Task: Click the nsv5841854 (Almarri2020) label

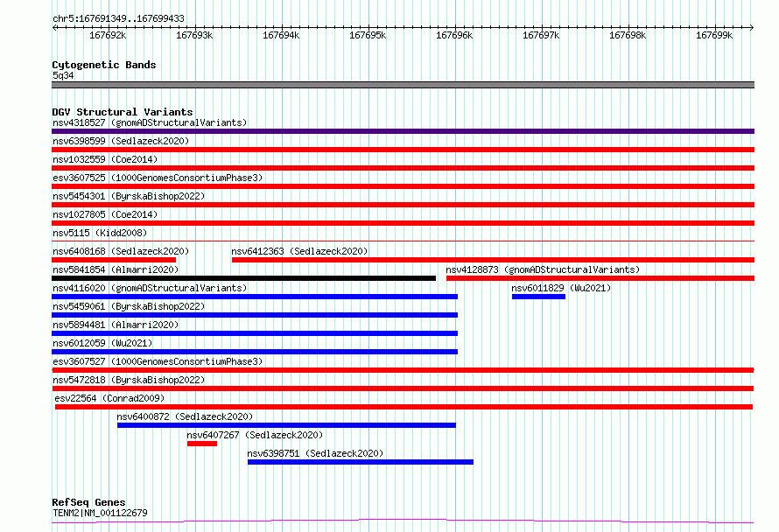Action: click(x=116, y=269)
